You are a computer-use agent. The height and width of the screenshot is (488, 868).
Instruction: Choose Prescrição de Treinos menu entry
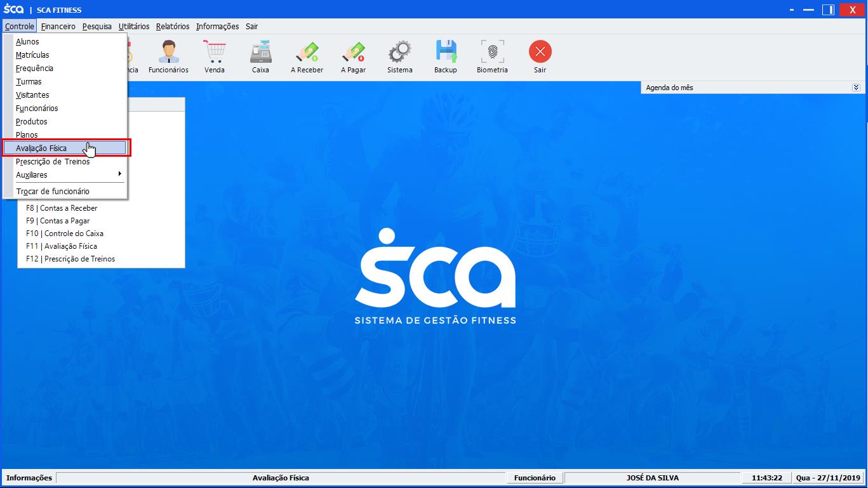64,161
